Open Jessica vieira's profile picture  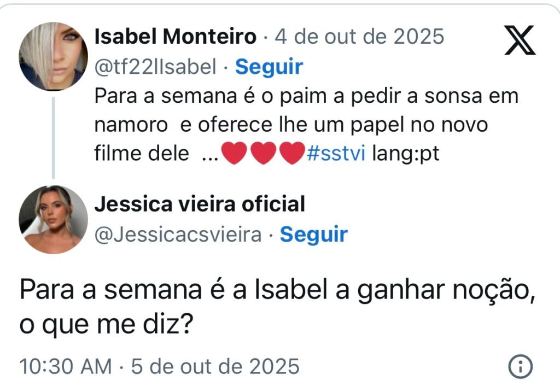(53, 219)
